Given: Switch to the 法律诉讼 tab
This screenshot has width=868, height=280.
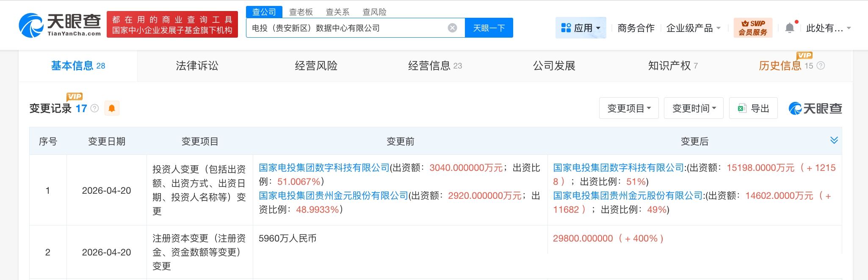Looking at the screenshot, I should click(x=197, y=66).
